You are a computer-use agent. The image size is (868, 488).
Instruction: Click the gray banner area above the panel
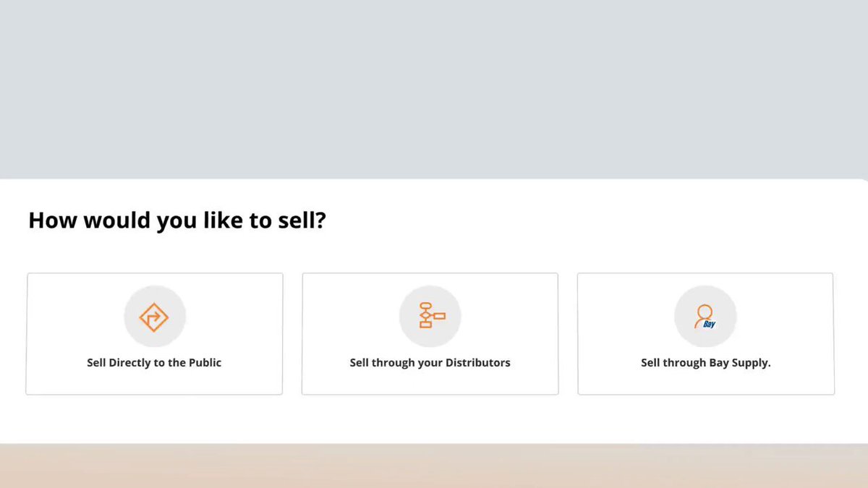click(434, 88)
